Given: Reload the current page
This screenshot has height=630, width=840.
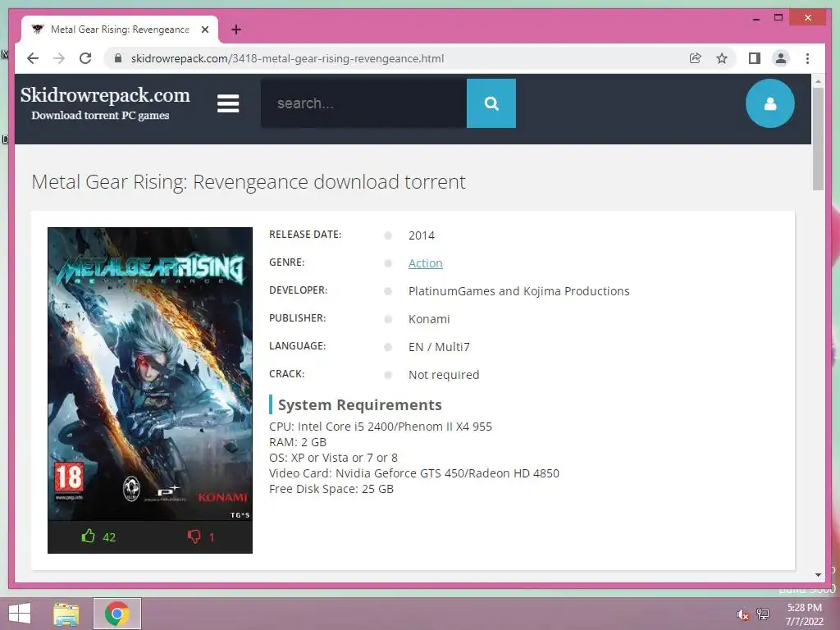Looking at the screenshot, I should [85, 58].
